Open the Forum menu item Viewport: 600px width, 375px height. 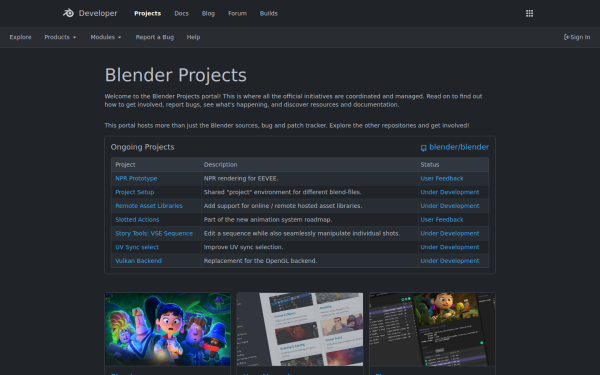click(x=237, y=13)
